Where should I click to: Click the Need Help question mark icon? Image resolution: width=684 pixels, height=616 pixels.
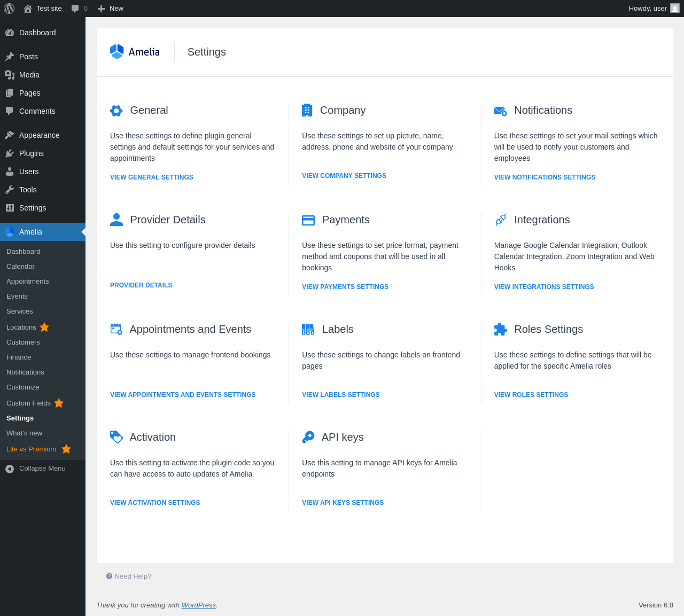(x=109, y=576)
